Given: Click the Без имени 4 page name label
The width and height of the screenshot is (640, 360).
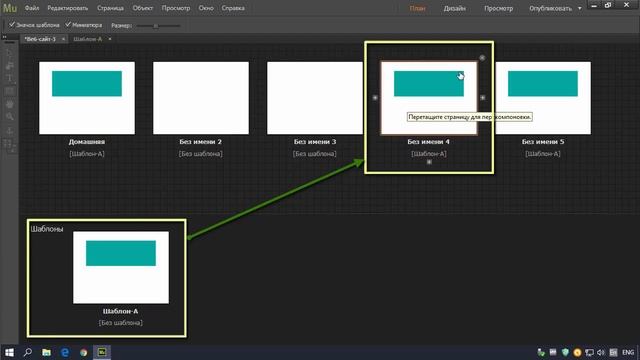Looking at the screenshot, I should (429, 142).
